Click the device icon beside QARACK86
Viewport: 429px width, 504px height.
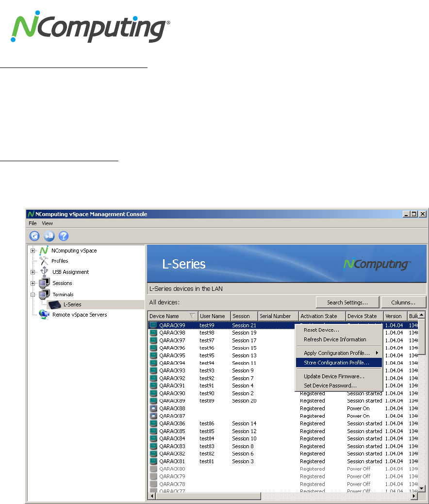point(154,423)
